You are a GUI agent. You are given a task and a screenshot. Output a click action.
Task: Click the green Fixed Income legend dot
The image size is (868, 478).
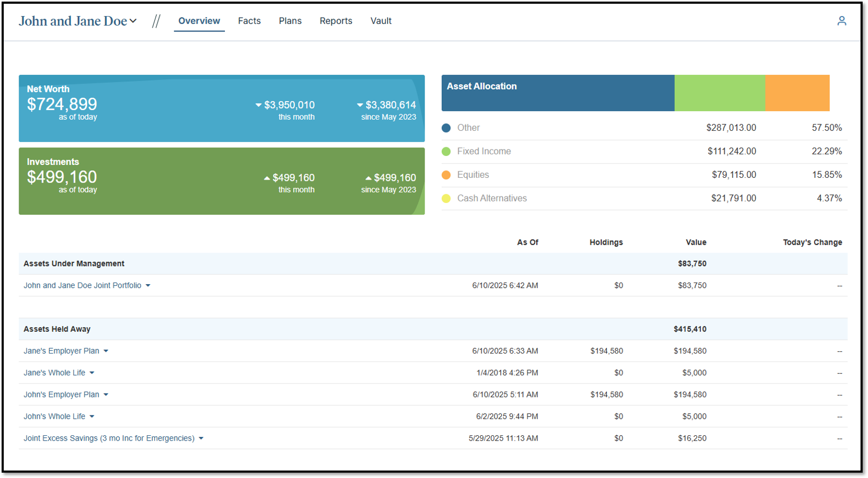click(446, 152)
